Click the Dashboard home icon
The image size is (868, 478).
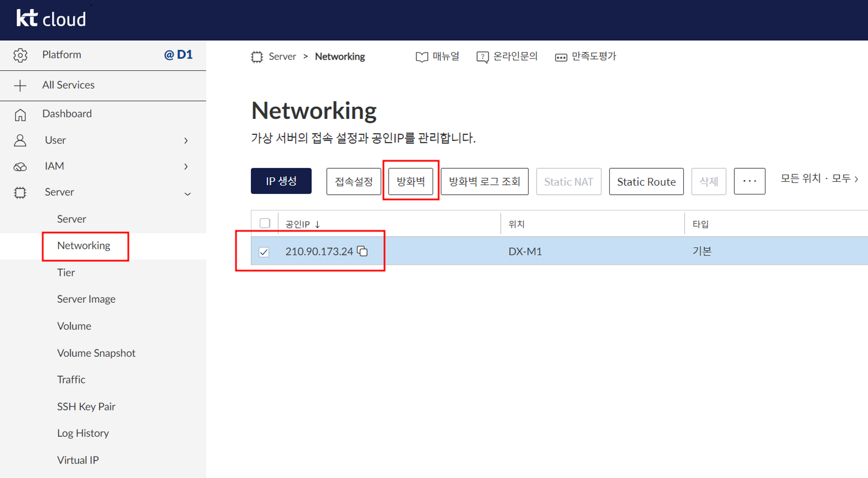pos(20,115)
